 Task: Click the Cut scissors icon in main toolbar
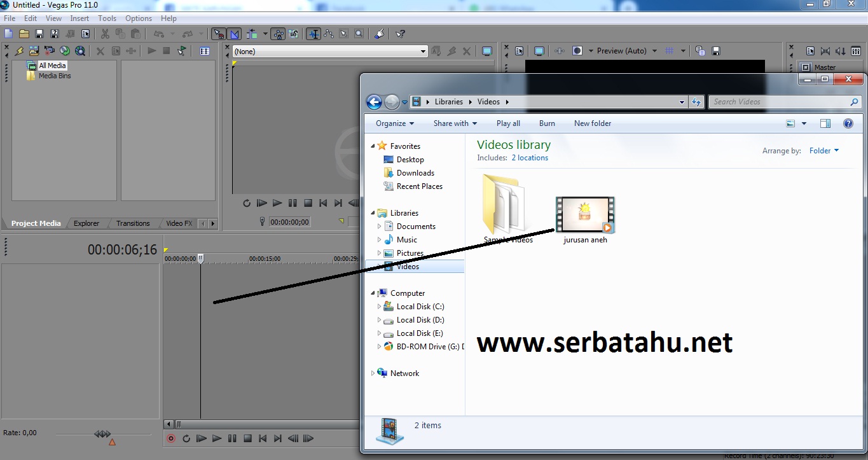(x=105, y=34)
